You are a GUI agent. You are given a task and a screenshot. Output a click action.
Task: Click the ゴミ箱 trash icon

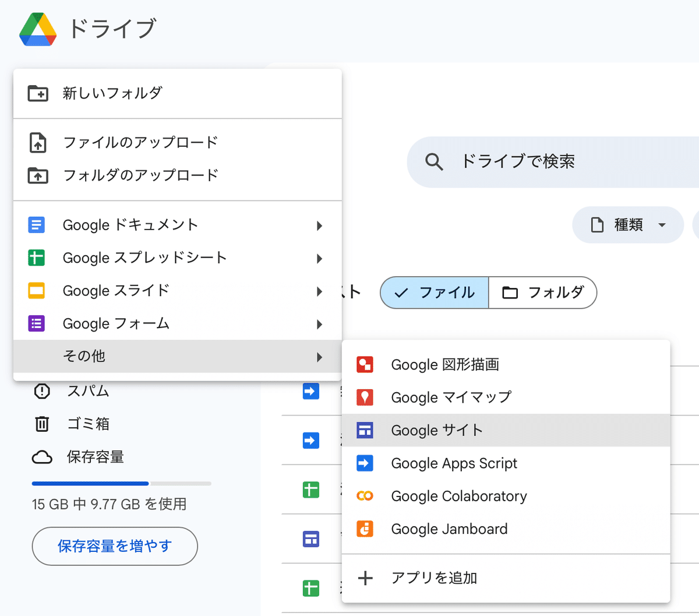pos(42,424)
